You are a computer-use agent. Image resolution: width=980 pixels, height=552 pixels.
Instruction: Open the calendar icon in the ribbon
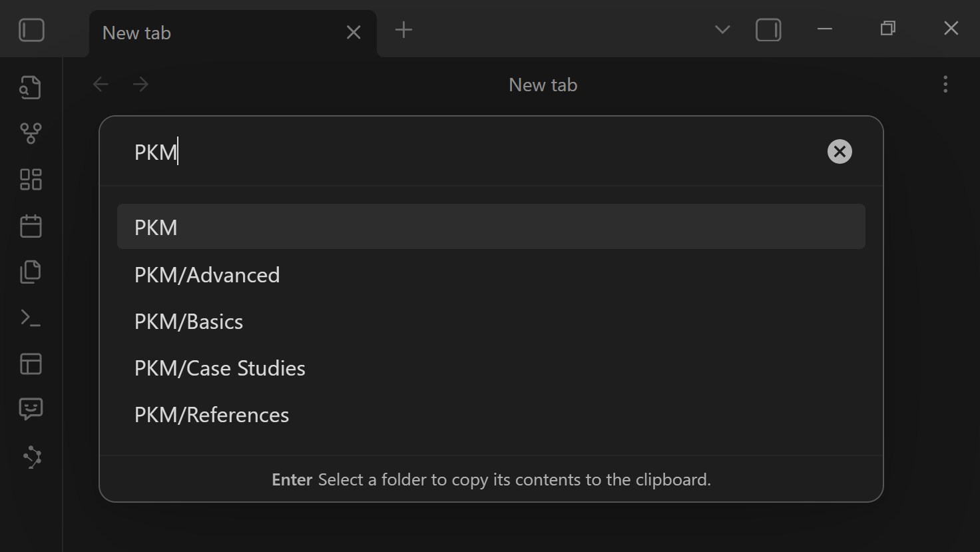click(x=30, y=225)
